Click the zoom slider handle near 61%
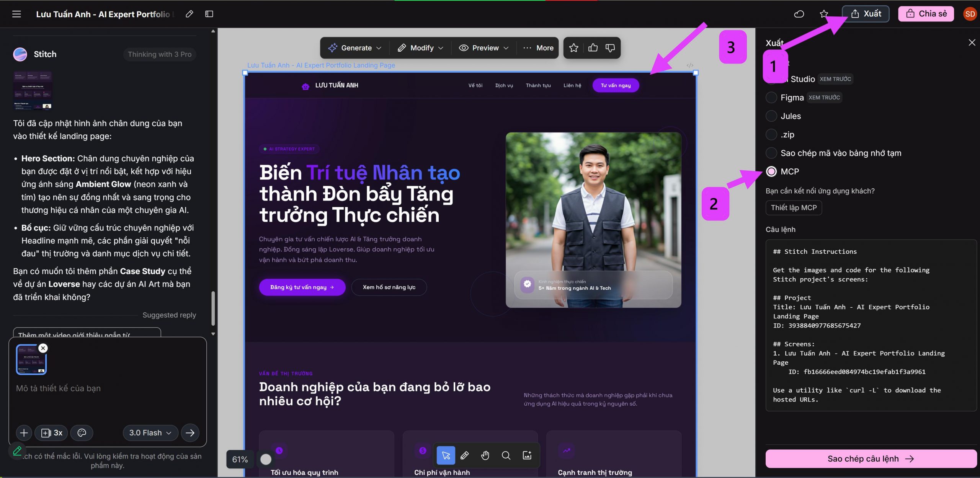Image resolution: width=980 pixels, height=478 pixels. (266, 459)
